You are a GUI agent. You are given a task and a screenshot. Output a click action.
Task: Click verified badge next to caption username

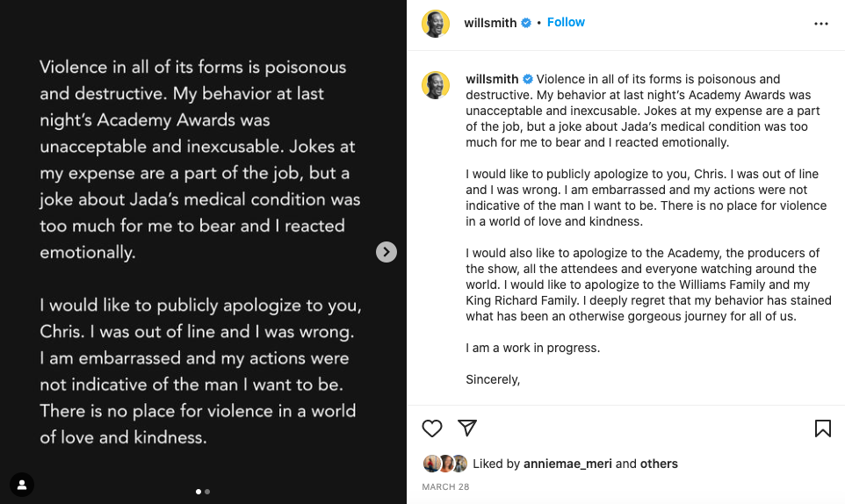pos(527,79)
